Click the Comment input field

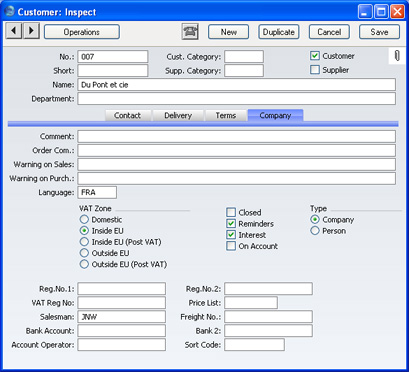click(237, 136)
